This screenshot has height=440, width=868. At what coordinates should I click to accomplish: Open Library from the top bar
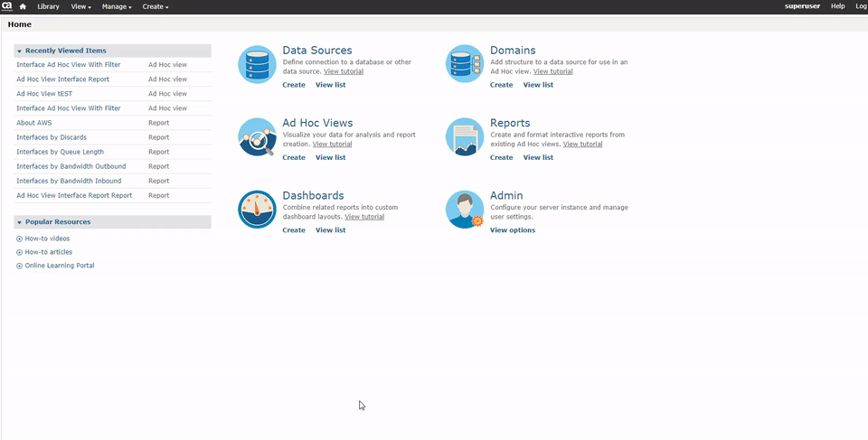click(48, 6)
